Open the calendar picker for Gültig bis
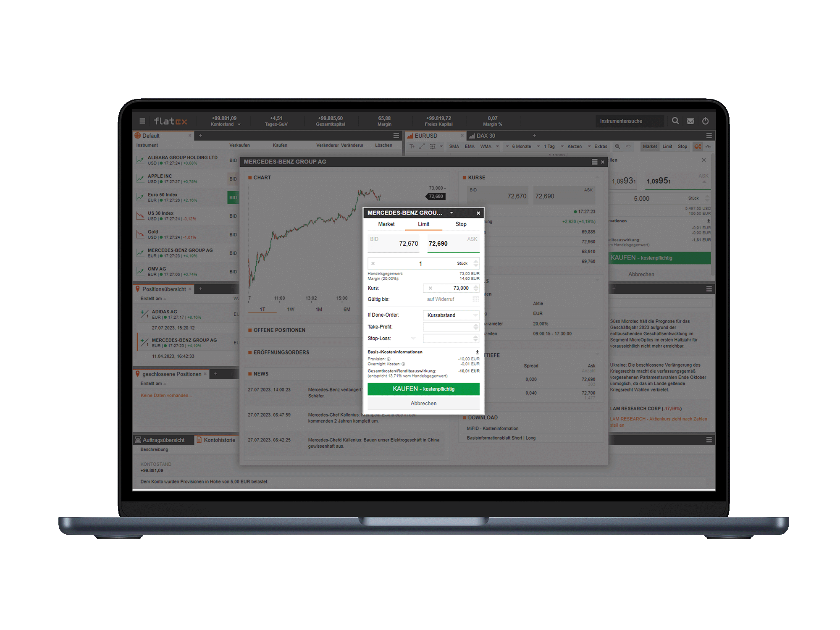The image size is (840, 630). [475, 299]
